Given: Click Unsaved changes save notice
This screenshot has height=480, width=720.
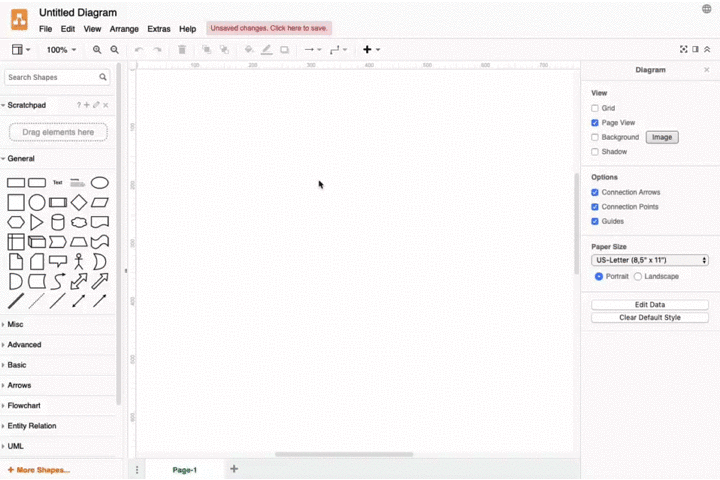Looking at the screenshot, I should point(269,28).
